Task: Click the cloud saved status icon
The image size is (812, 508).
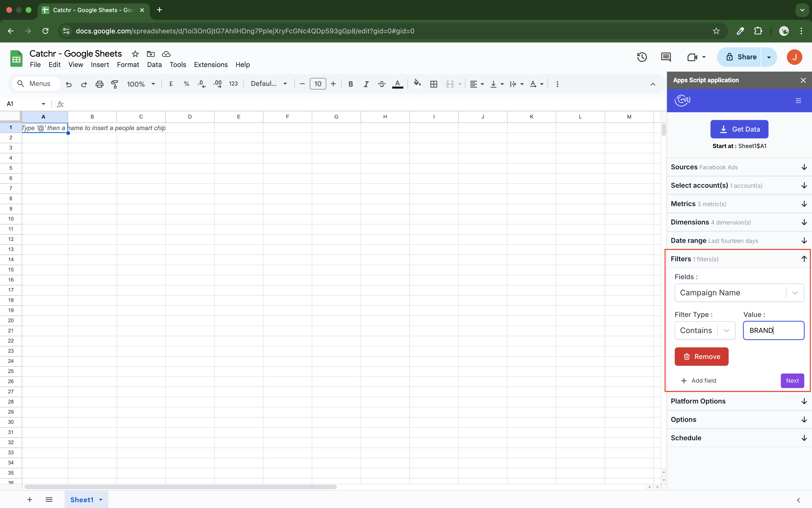Action: 166,54
